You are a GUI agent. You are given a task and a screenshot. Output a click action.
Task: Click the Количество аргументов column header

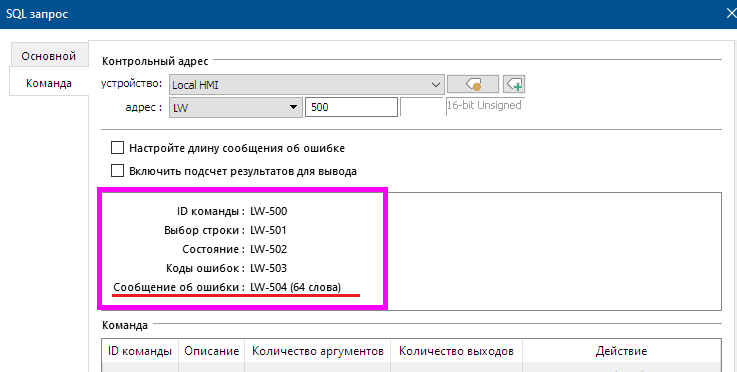coord(318,351)
